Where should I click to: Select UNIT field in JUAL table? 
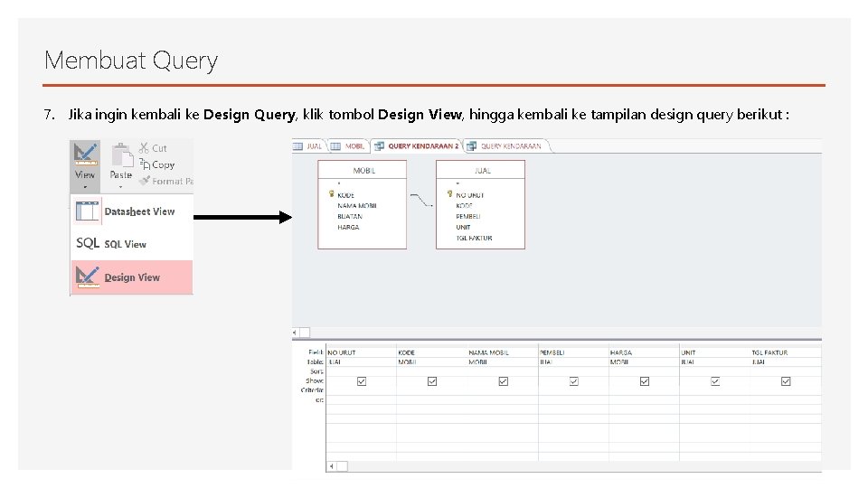point(463,227)
